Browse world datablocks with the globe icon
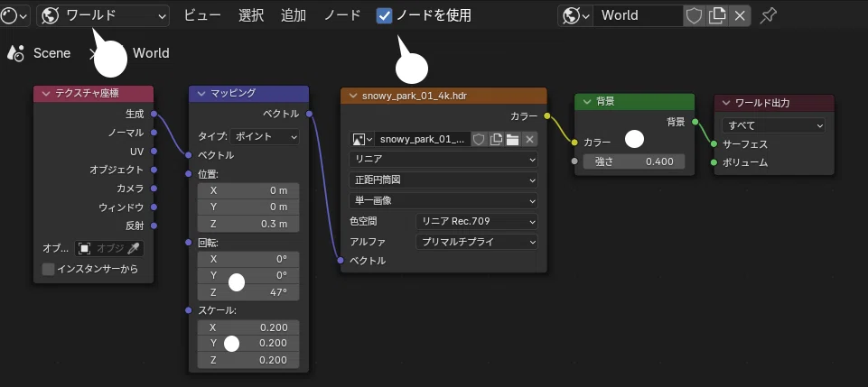868x387 pixels. click(575, 16)
